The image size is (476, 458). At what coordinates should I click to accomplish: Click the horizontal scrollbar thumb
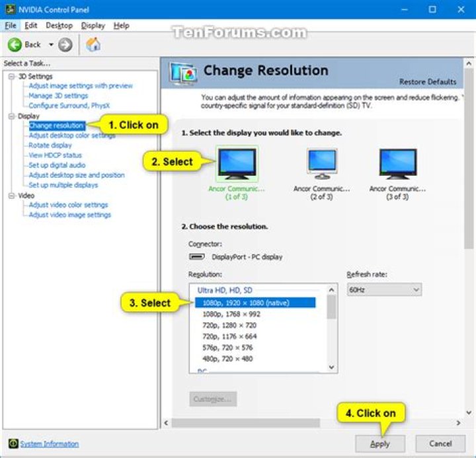[x=245, y=423]
